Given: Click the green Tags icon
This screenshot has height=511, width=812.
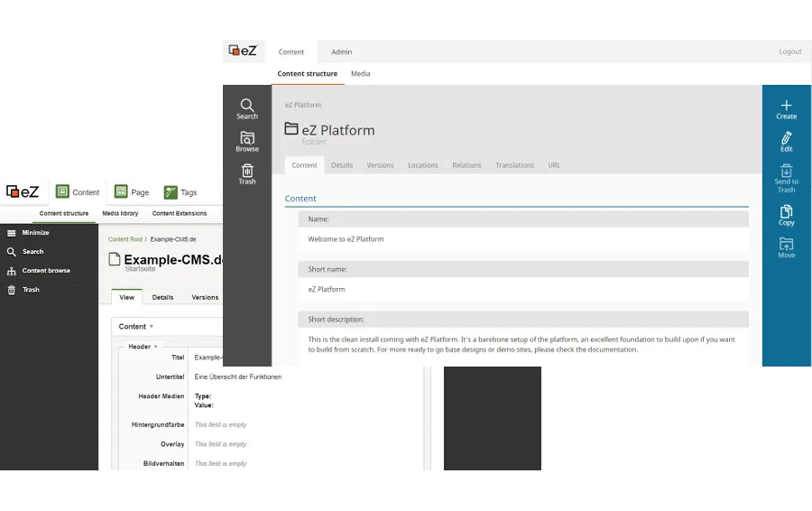Looking at the screenshot, I should pos(171,192).
